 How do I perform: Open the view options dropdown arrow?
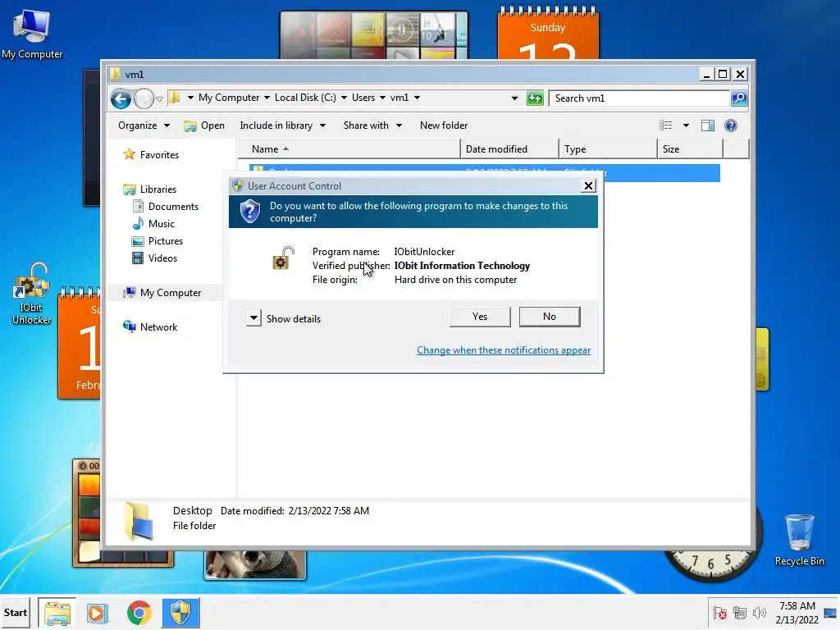click(686, 126)
